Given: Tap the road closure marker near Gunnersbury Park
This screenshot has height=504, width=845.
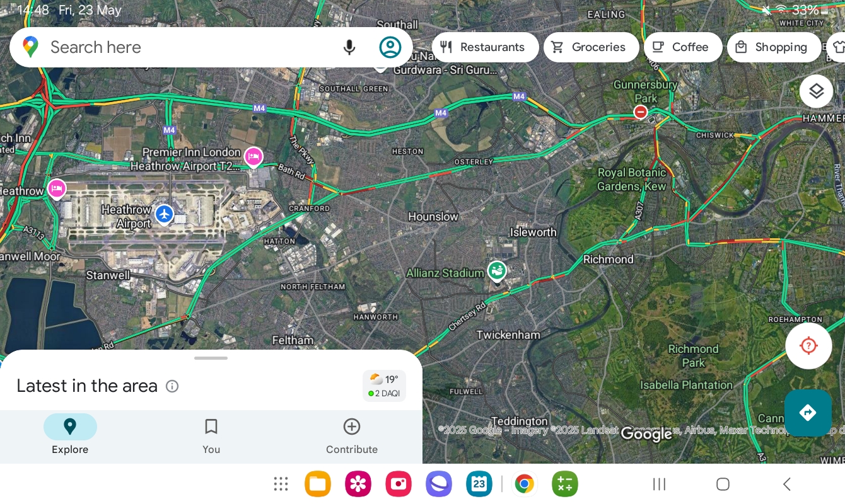Looking at the screenshot, I should [641, 112].
